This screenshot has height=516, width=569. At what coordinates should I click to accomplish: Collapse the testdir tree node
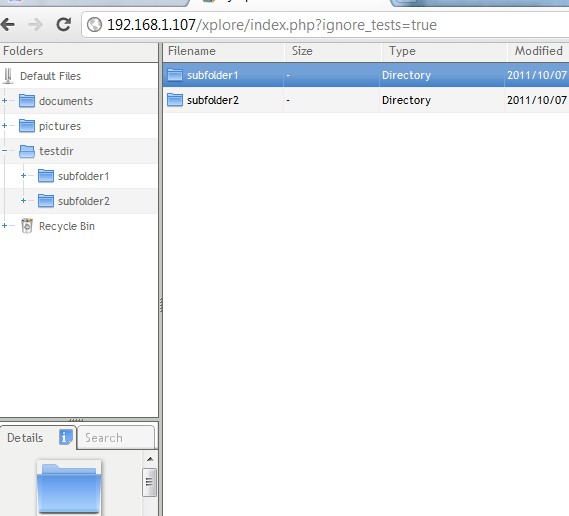(4, 150)
